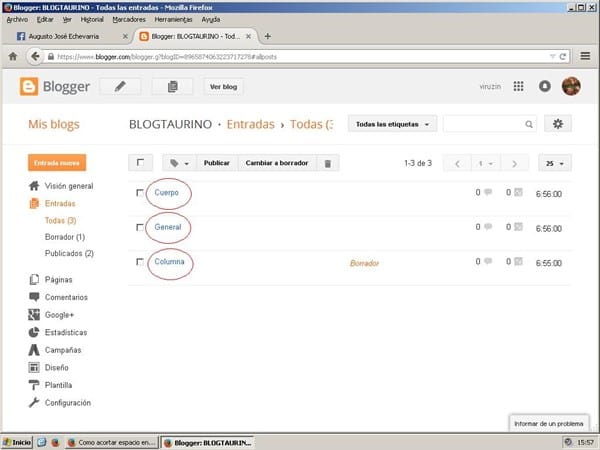Image resolution: width=600 pixels, height=450 pixels.
Task: Open the Editar menu
Action: [45, 20]
